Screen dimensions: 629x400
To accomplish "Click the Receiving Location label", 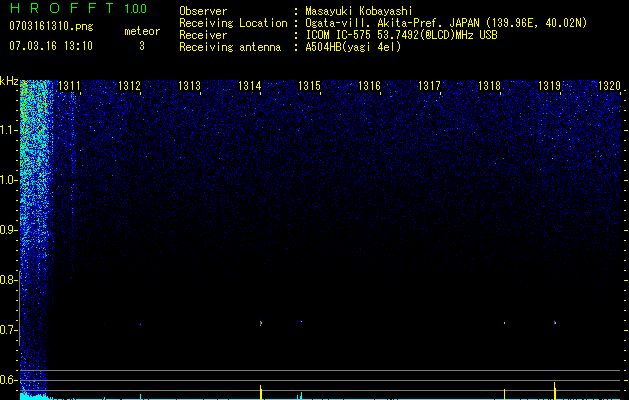I will click(x=233, y=23).
